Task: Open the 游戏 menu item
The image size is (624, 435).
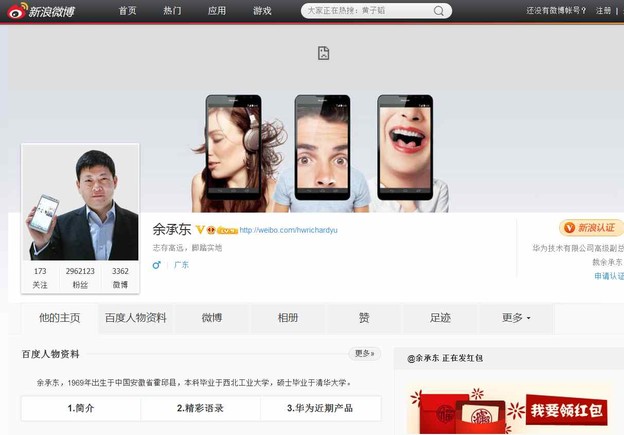Action: 262,11
